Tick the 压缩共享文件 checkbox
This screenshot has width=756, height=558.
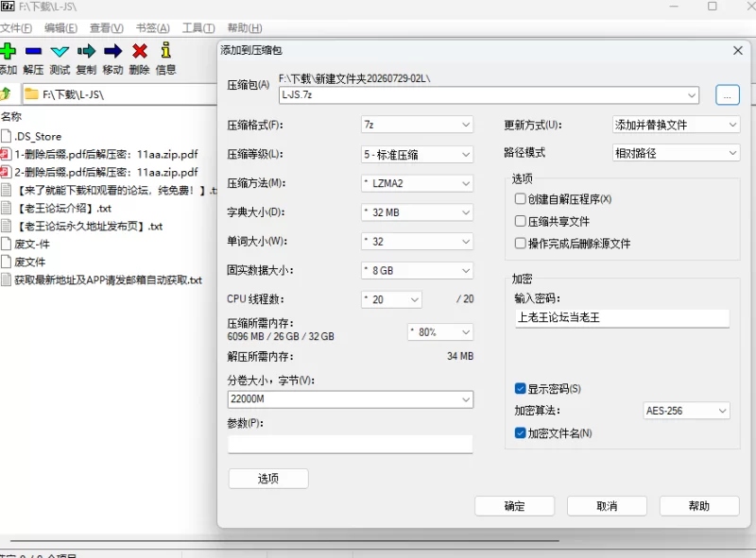(x=521, y=221)
